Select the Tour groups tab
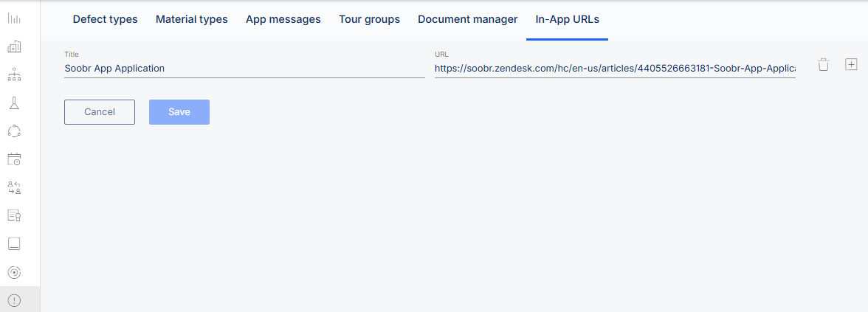The width and height of the screenshot is (868, 312). click(x=369, y=19)
